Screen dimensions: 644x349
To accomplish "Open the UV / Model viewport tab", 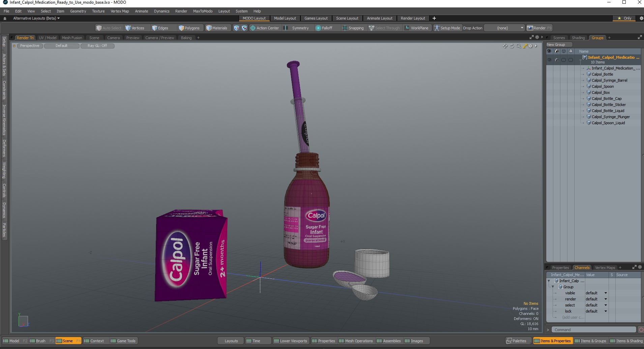I will tap(48, 38).
